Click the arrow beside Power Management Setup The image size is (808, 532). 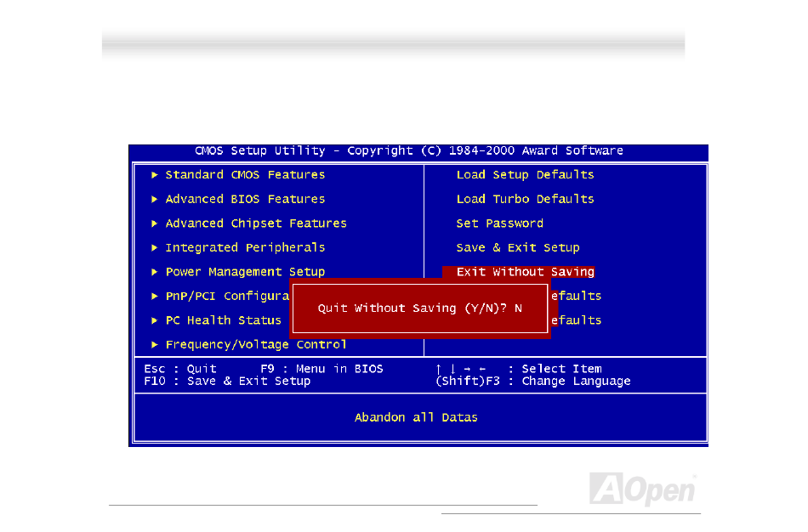pyautogui.click(x=154, y=272)
